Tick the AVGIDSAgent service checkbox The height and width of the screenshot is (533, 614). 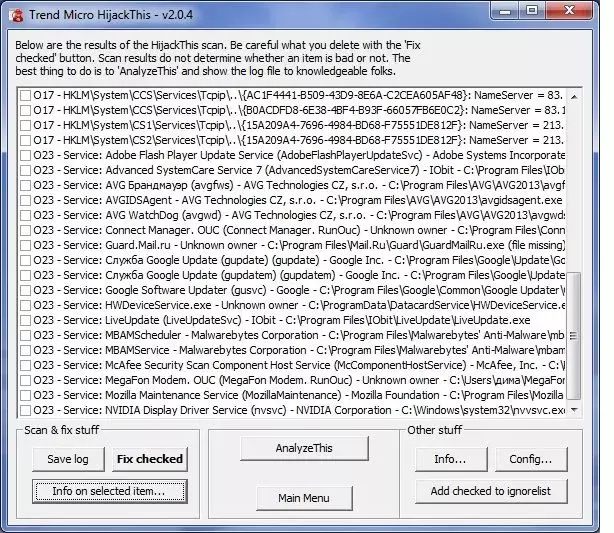click(x=25, y=200)
